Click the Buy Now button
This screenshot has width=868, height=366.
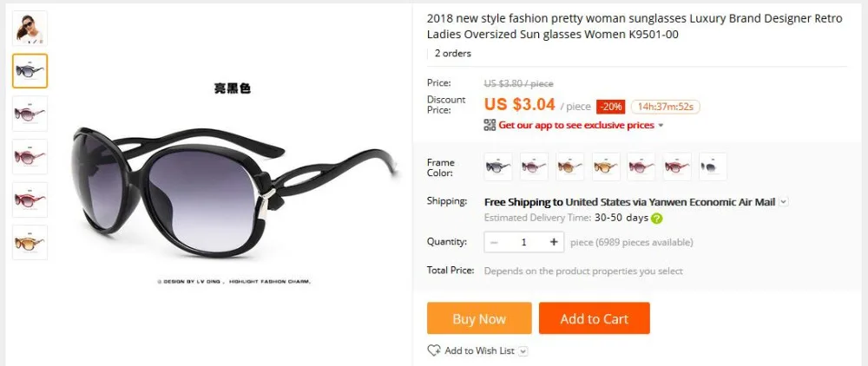[x=479, y=318]
